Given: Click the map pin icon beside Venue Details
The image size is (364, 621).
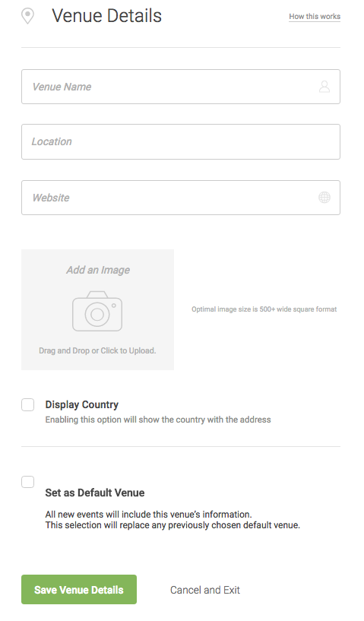Looking at the screenshot, I should tap(27, 16).
